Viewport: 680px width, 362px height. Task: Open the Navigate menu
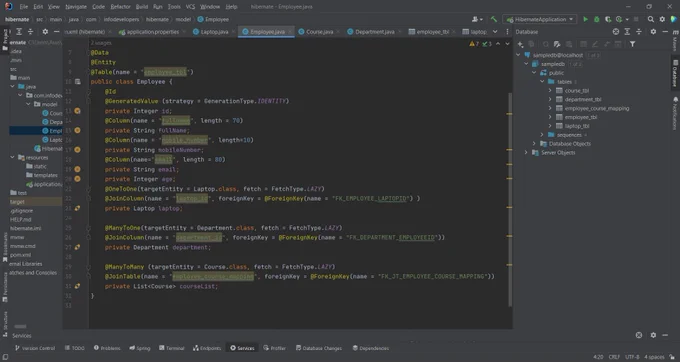pyautogui.click(x=76, y=7)
